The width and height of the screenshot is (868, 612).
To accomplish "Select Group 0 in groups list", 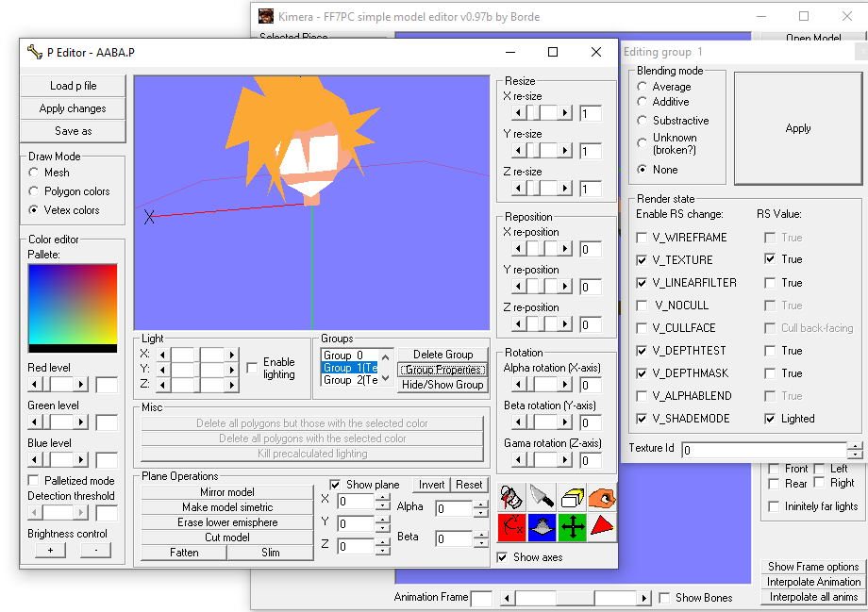I will click(349, 356).
